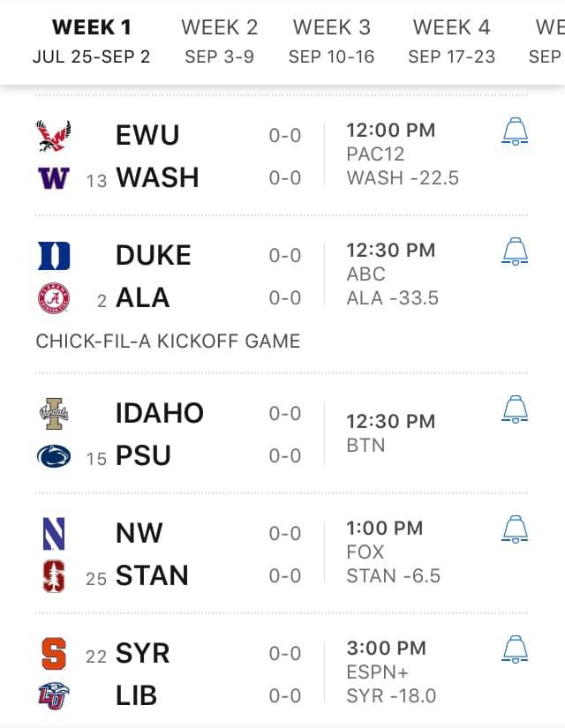Viewport: 565px width, 728px height.
Task: Open the Idaho Vandals logo
Action: click(54, 413)
